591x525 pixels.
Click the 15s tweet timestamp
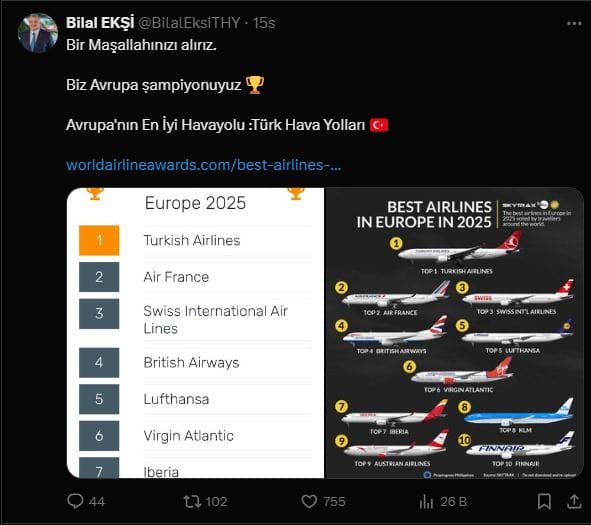tap(263, 23)
